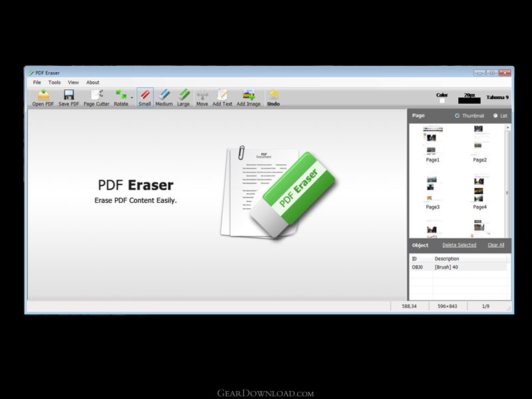The width and height of the screenshot is (532, 399).
Task: Click the page panel vertical scrollbar
Action: 507,181
